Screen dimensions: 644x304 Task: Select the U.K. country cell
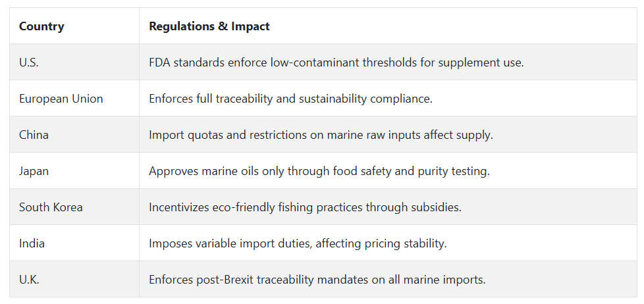[x=29, y=280]
